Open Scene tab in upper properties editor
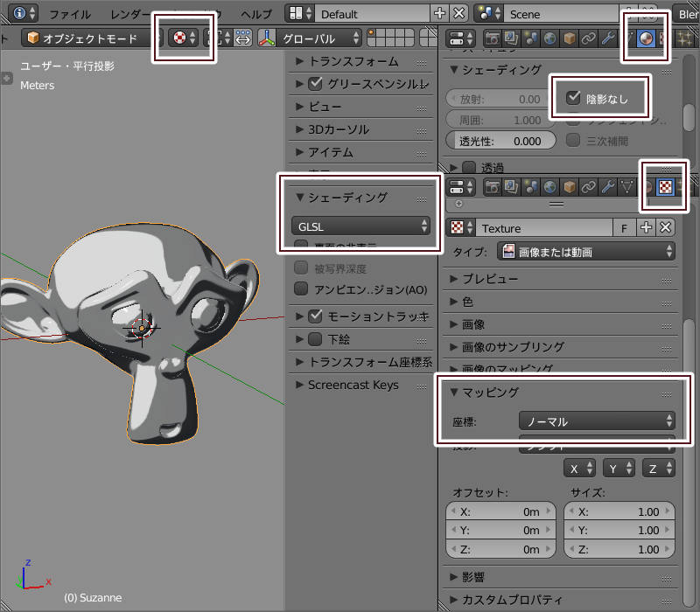 click(x=530, y=38)
